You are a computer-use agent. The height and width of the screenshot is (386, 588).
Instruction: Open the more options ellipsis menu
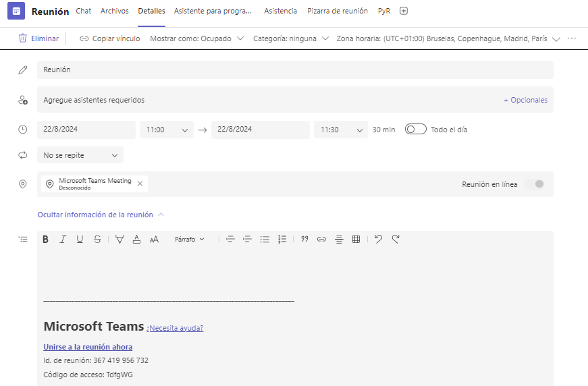point(572,38)
